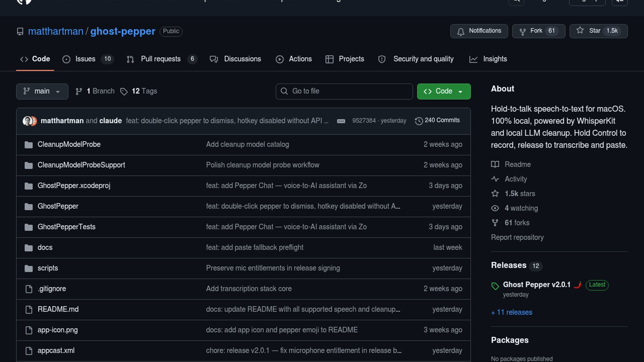644x362 pixels.
Task: Go to the Actions tab
Action: tap(300, 59)
